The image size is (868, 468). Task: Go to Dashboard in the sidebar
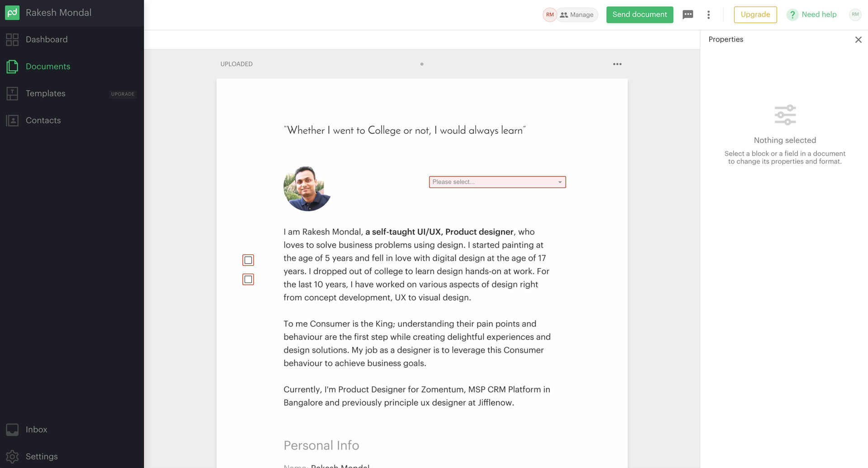coord(47,39)
